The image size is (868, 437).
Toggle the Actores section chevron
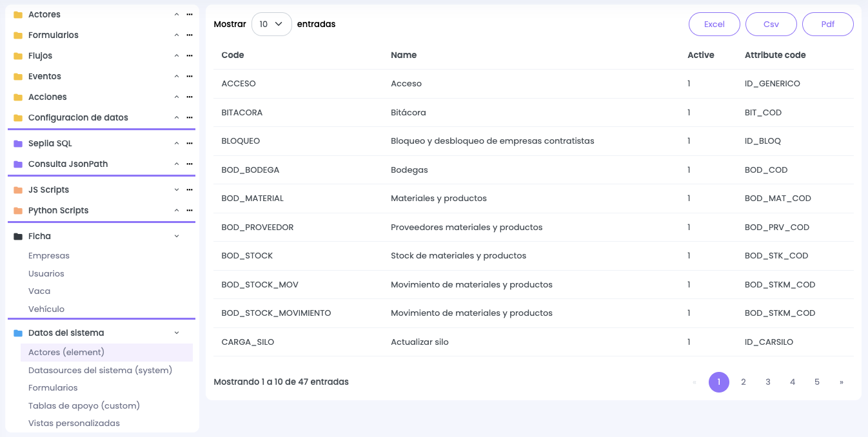pyautogui.click(x=177, y=14)
